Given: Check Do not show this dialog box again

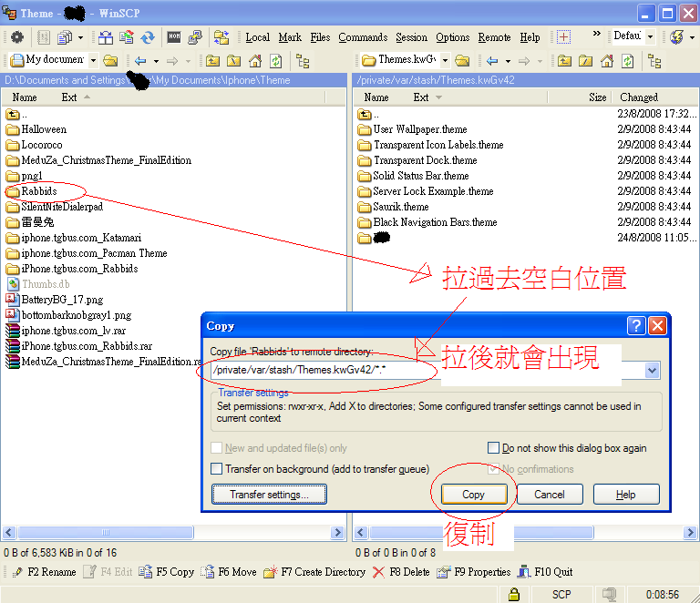Looking at the screenshot, I should pyautogui.click(x=493, y=448).
